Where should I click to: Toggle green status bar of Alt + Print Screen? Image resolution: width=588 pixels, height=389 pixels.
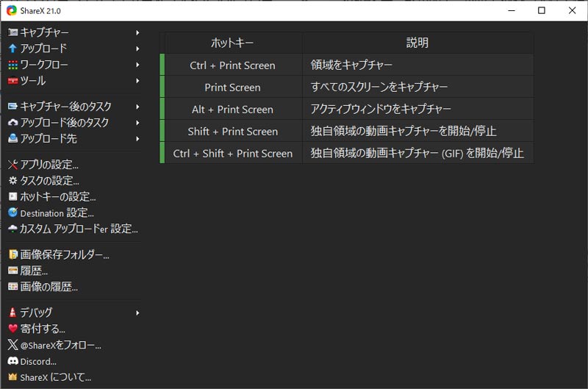click(x=162, y=109)
